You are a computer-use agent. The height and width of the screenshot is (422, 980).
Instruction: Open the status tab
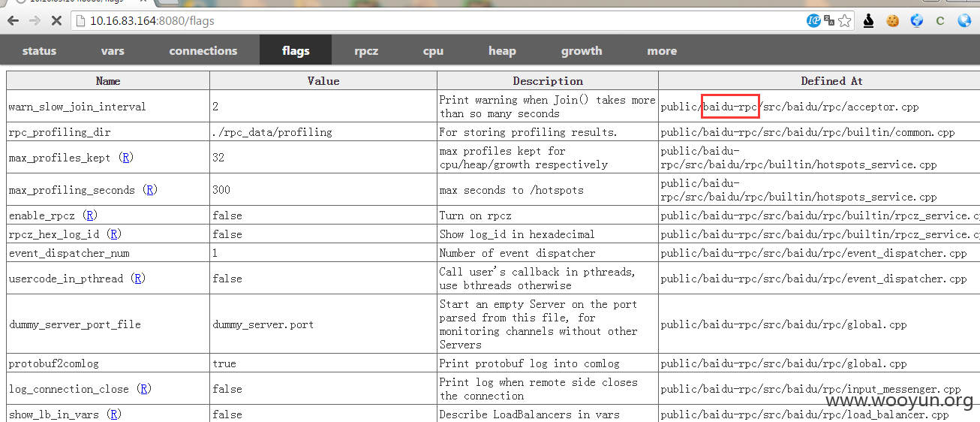[39, 51]
